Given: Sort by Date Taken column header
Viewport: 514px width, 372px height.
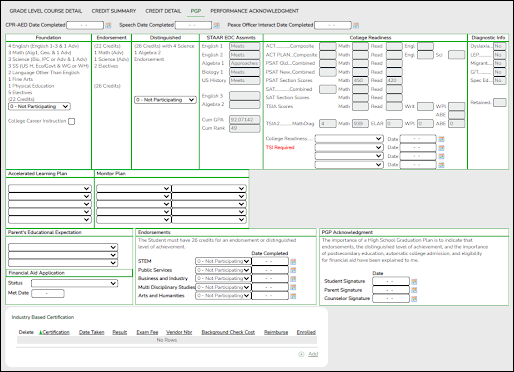Looking at the screenshot, I should click(x=92, y=332).
